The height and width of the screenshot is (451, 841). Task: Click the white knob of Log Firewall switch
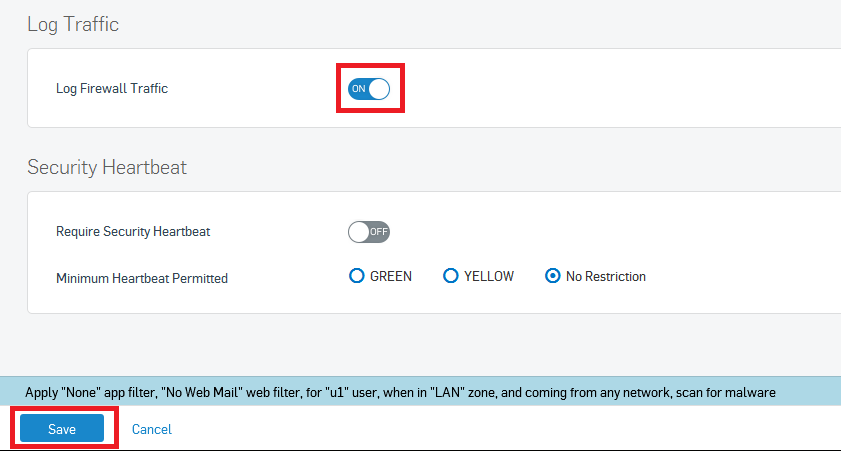pos(379,88)
